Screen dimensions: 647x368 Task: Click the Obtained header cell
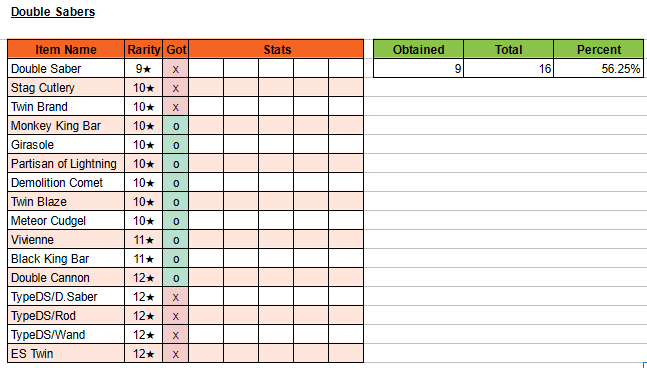click(x=418, y=50)
